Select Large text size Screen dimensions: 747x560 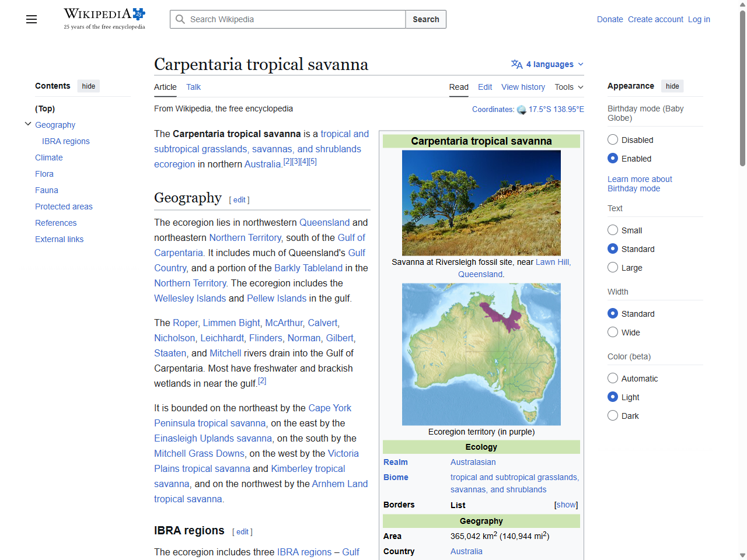613,267
